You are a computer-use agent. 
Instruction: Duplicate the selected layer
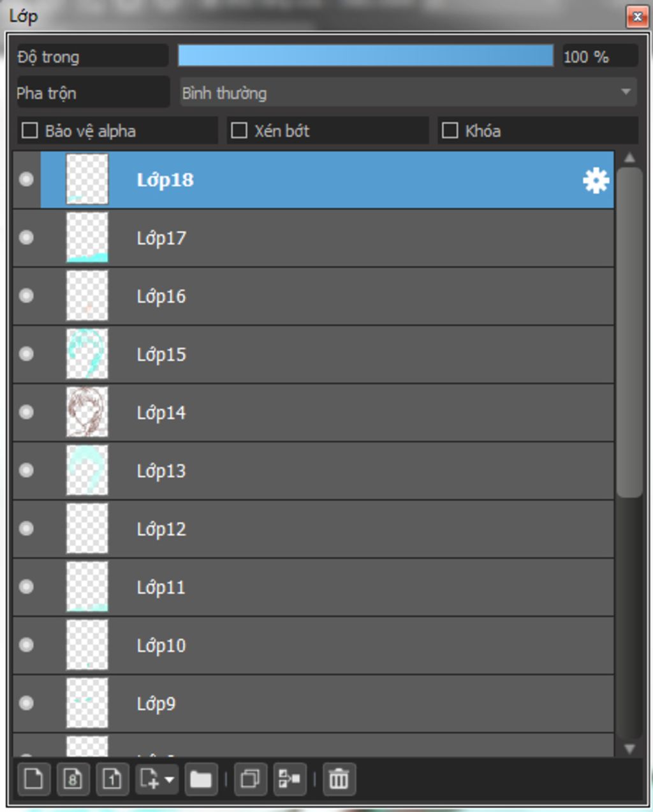click(250, 779)
